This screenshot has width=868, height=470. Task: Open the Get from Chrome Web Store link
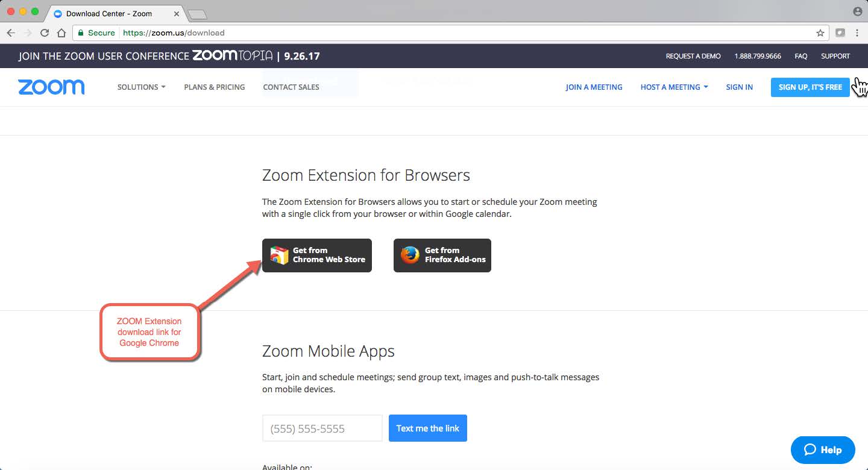pyautogui.click(x=316, y=255)
